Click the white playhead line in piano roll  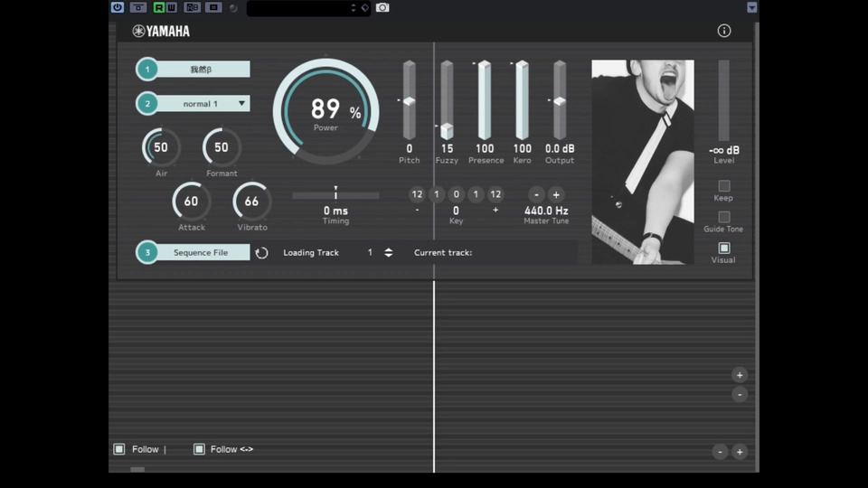tap(433, 376)
